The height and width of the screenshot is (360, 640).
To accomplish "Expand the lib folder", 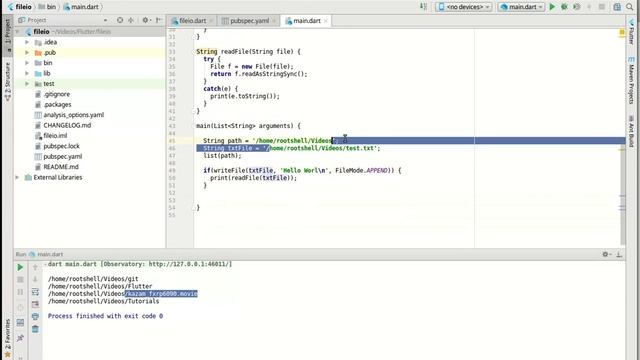I will tap(27, 73).
